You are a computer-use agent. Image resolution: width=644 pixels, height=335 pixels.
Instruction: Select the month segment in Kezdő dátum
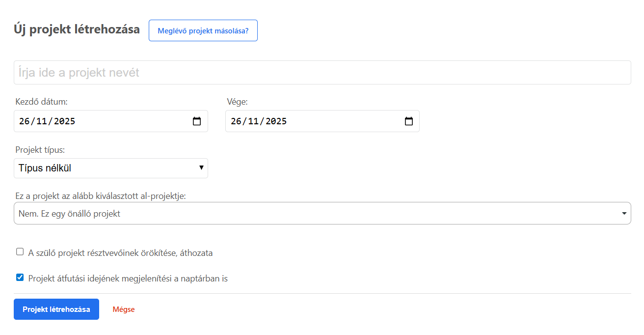41,121
